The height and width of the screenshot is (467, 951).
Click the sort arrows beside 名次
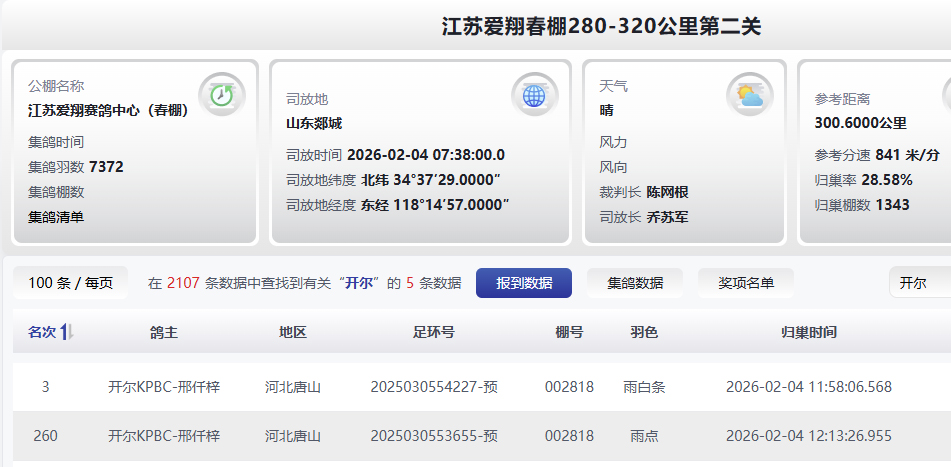coord(68,332)
